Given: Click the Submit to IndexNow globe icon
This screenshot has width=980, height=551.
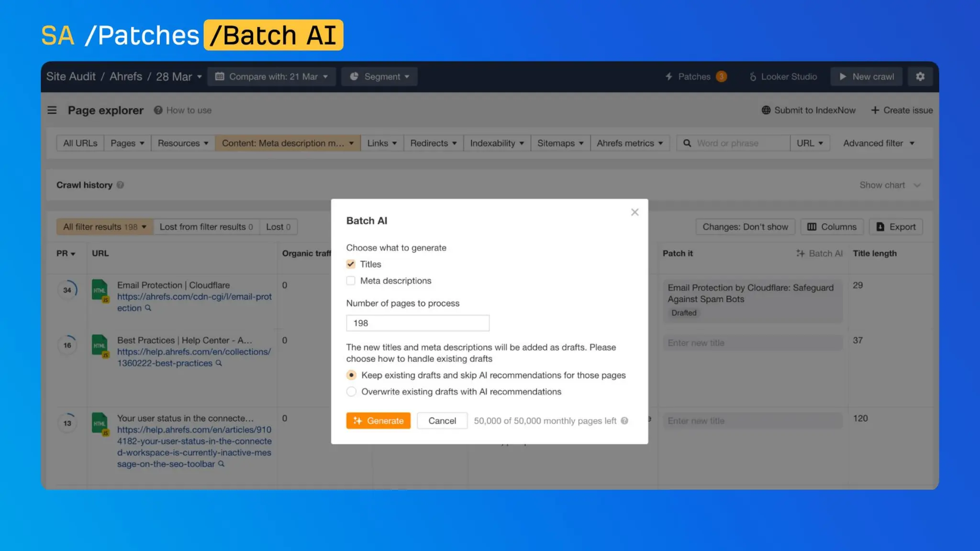Looking at the screenshot, I should coord(766,110).
